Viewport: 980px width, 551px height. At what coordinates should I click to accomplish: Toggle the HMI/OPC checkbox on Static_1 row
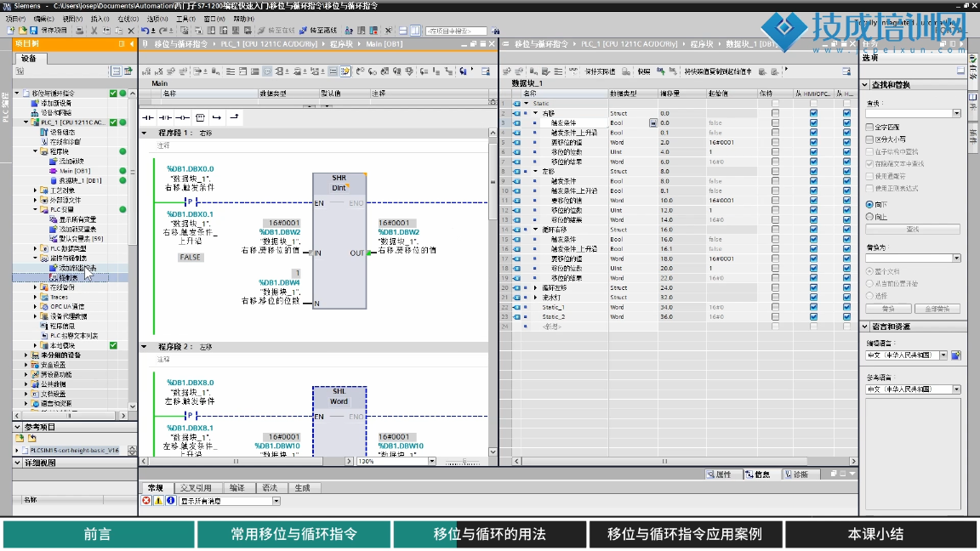(813, 307)
